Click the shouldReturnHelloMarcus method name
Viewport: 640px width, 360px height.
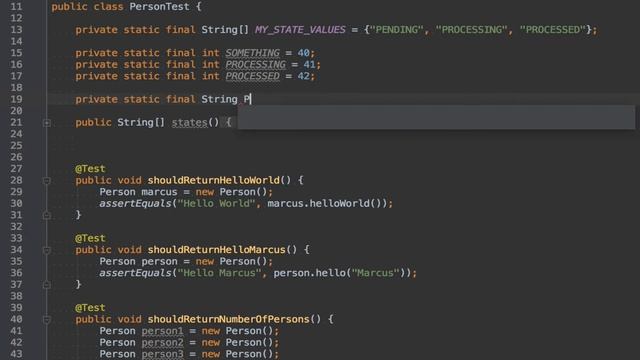pos(216,250)
